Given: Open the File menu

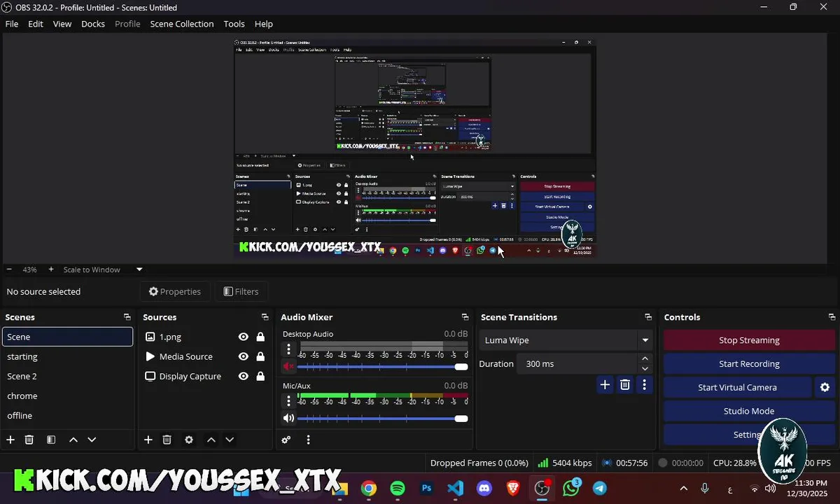Looking at the screenshot, I should tap(12, 24).
